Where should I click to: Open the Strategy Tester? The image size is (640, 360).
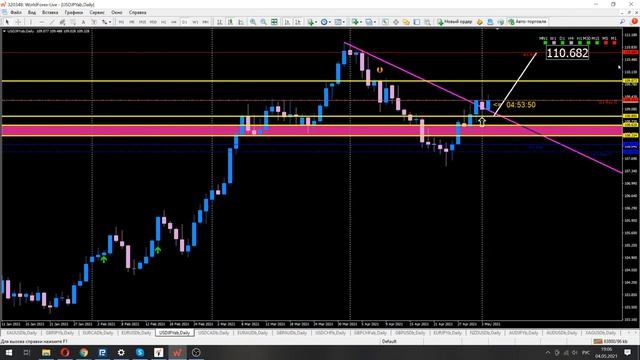tap(427, 22)
